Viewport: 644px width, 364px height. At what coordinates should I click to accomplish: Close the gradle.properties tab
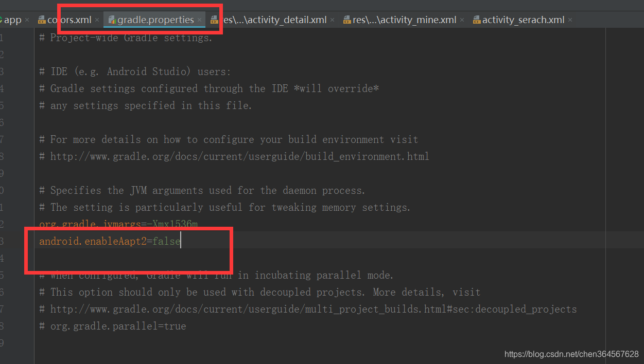tap(198, 20)
